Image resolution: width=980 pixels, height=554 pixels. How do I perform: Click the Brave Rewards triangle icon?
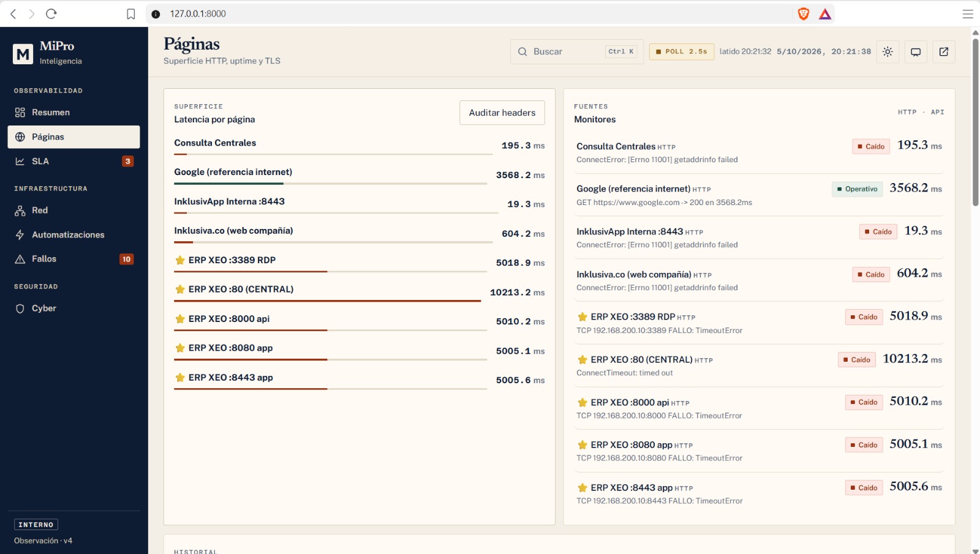[x=825, y=13]
